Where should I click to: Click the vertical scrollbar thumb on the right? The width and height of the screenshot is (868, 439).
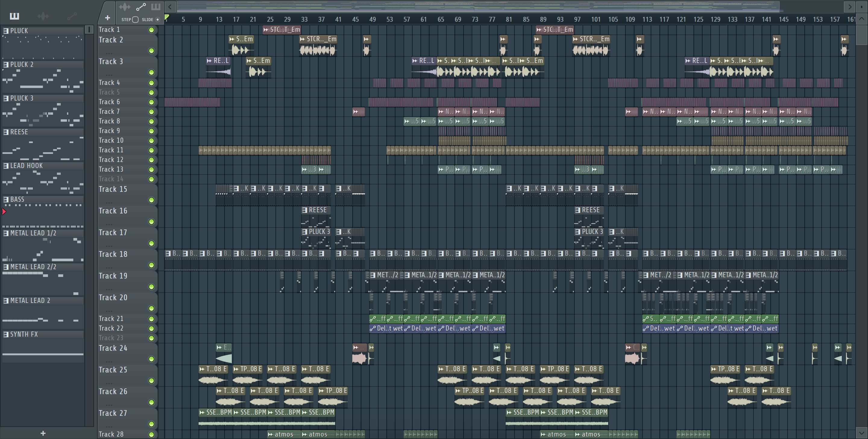coord(862,35)
